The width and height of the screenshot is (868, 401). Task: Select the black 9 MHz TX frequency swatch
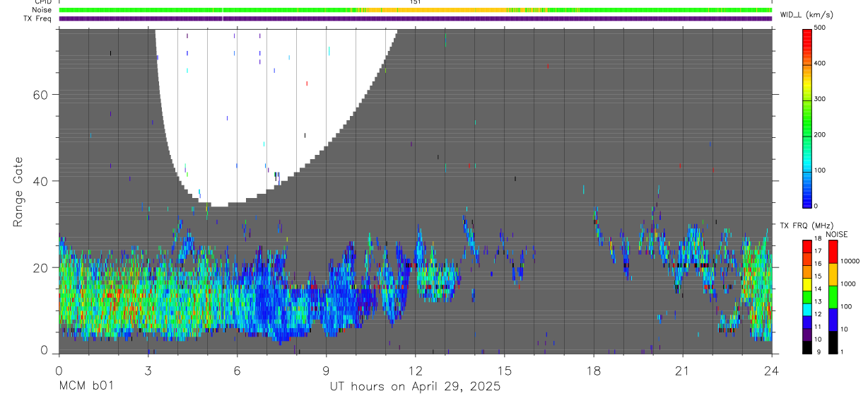(x=808, y=347)
